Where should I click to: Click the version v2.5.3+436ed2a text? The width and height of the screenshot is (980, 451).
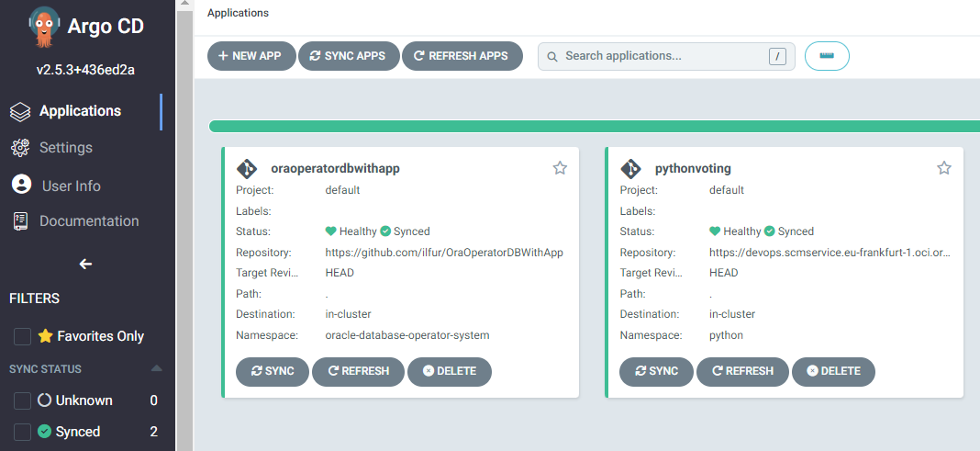[85, 70]
